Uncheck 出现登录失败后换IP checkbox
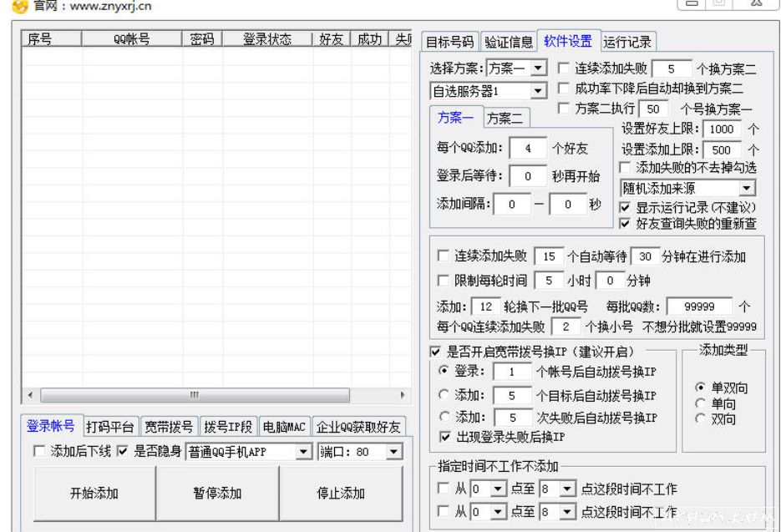This screenshot has width=781, height=532. point(444,437)
